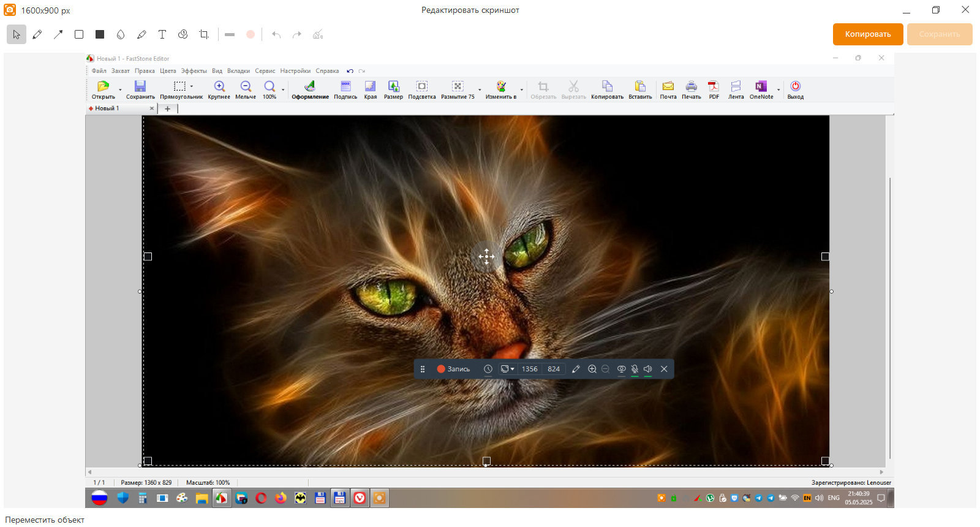Select the highlighter marker tool
Viewport: 980px width, 527px height.
click(x=141, y=35)
